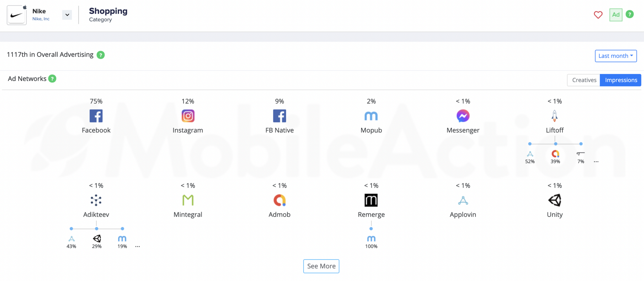Click Unity sub-network icon under Adikteev (29%)
Image resolution: width=644 pixels, height=281 pixels.
point(97,239)
